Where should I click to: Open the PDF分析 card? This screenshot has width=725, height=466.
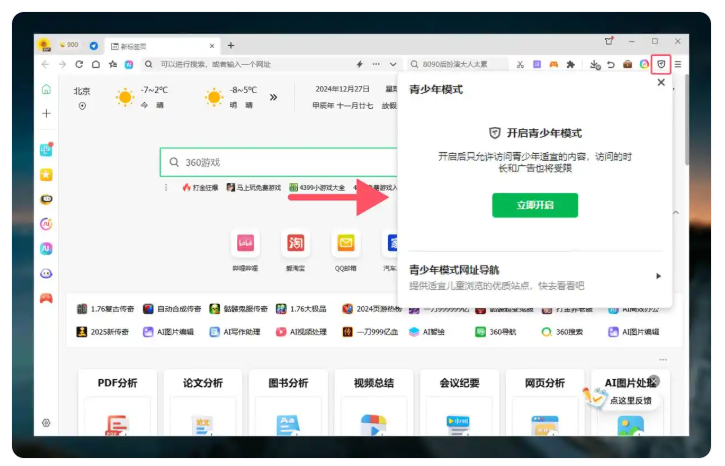(117, 402)
